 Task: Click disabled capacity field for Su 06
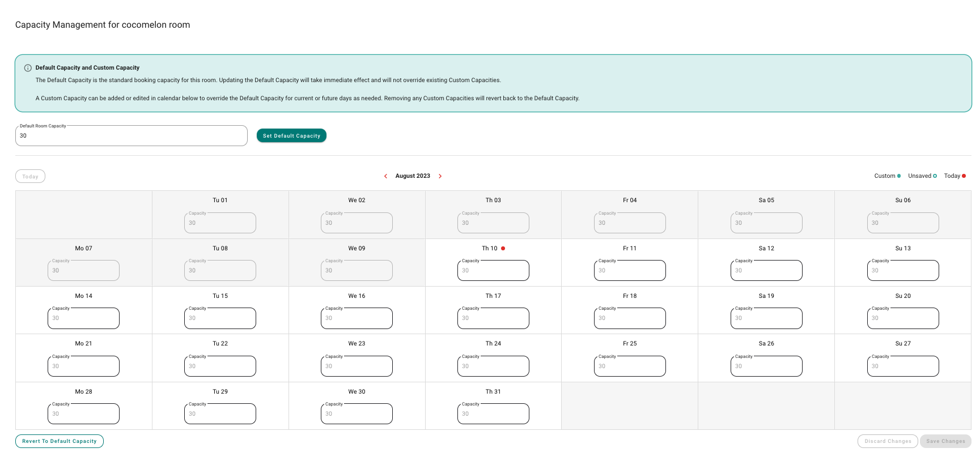click(903, 223)
